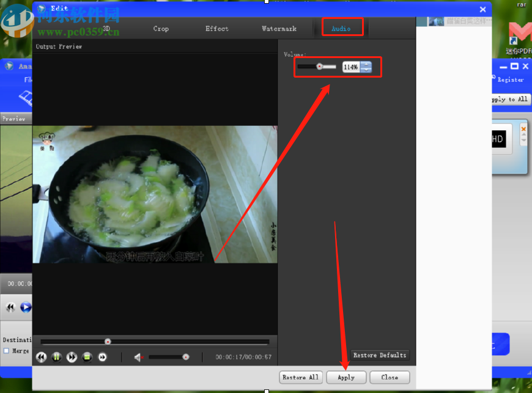
Task: Mute the preview audio speaker icon
Action: click(x=136, y=357)
